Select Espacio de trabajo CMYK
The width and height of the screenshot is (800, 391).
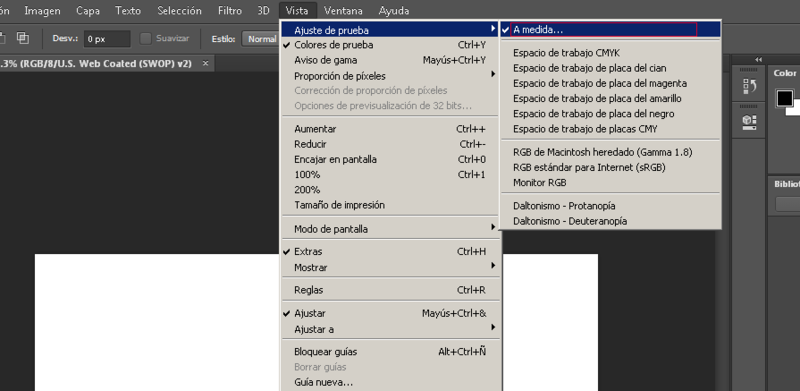pyautogui.click(x=611, y=53)
